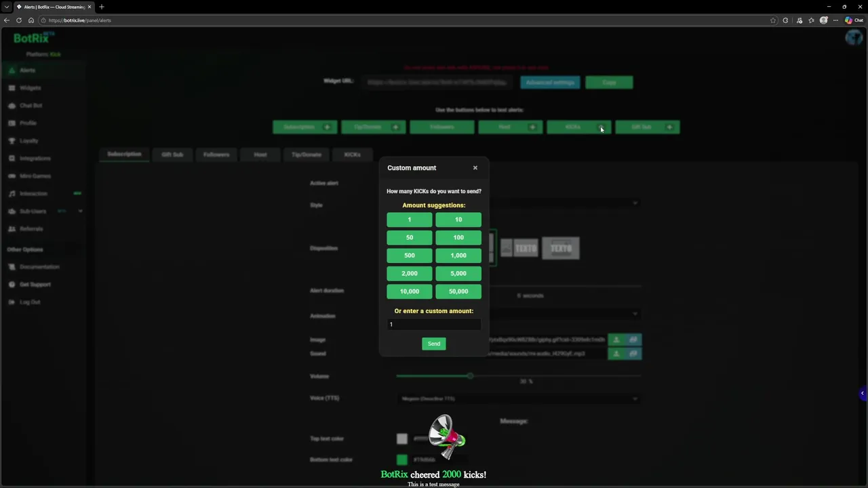
Task: Click plus icon on Tip/Donate test button
Action: pyautogui.click(x=395, y=127)
